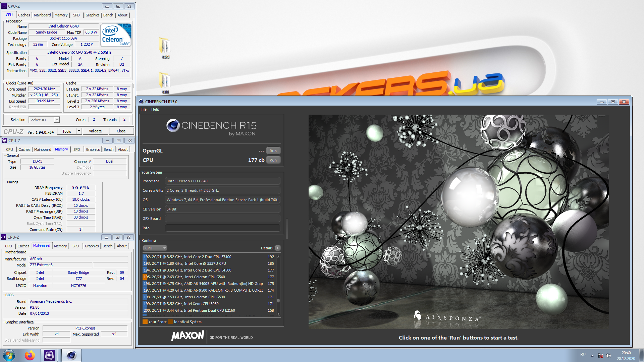Click the Cinebench title bar app icon
The height and width of the screenshot is (362, 644).
click(141, 102)
